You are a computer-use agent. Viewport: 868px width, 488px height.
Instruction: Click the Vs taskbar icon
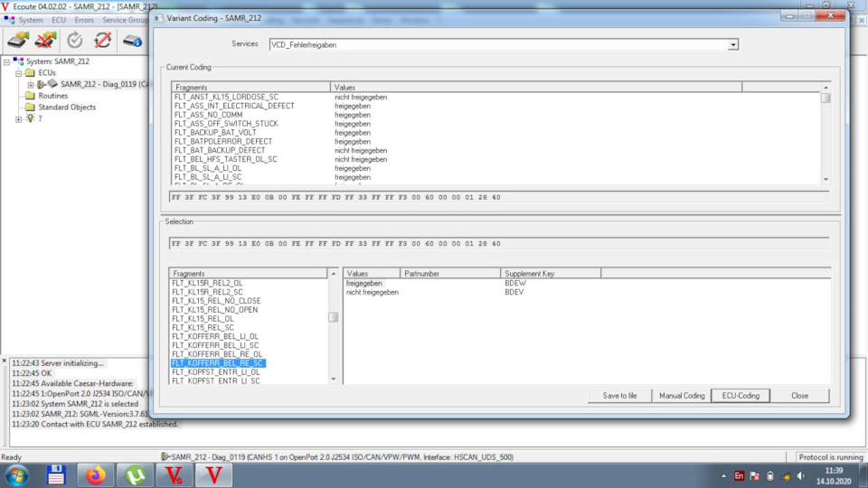pyautogui.click(x=175, y=475)
